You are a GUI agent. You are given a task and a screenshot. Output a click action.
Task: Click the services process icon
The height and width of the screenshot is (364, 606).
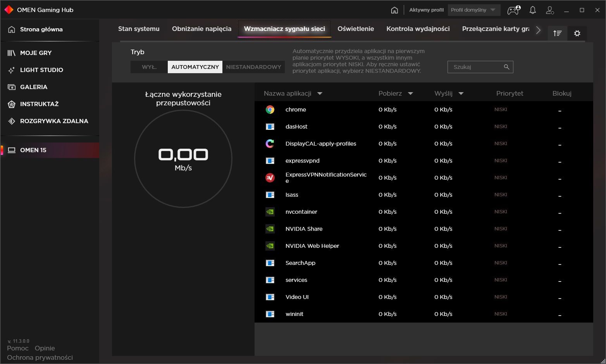tap(270, 280)
